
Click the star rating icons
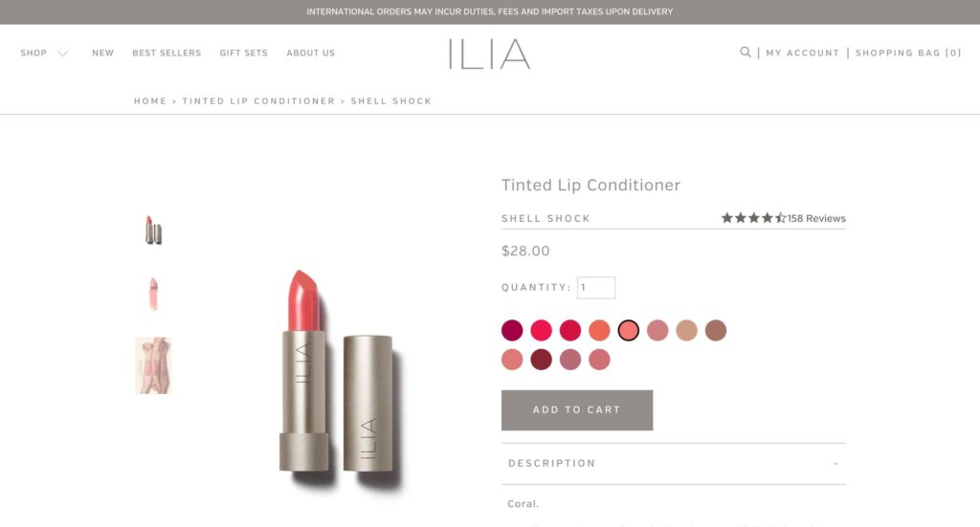(753, 218)
